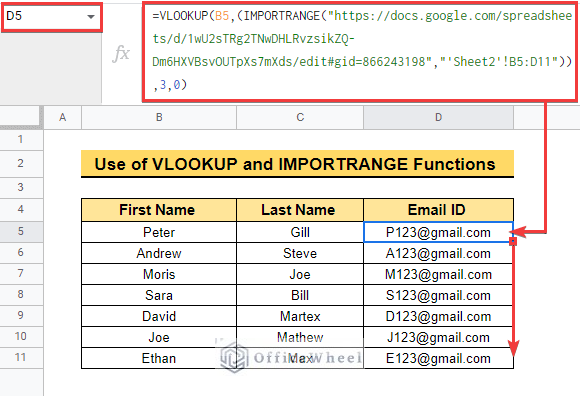The height and width of the screenshot is (396, 580).
Task: Click the select-all corner box
Action: [21, 117]
